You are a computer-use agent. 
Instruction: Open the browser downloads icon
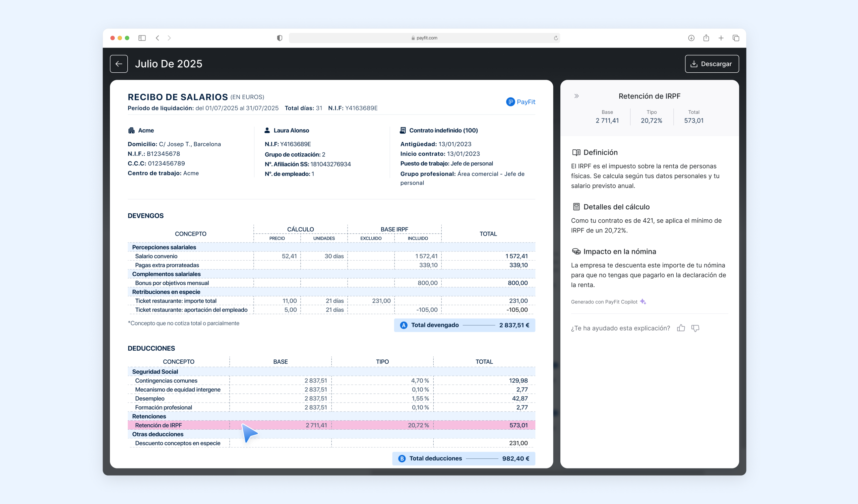[x=691, y=38]
